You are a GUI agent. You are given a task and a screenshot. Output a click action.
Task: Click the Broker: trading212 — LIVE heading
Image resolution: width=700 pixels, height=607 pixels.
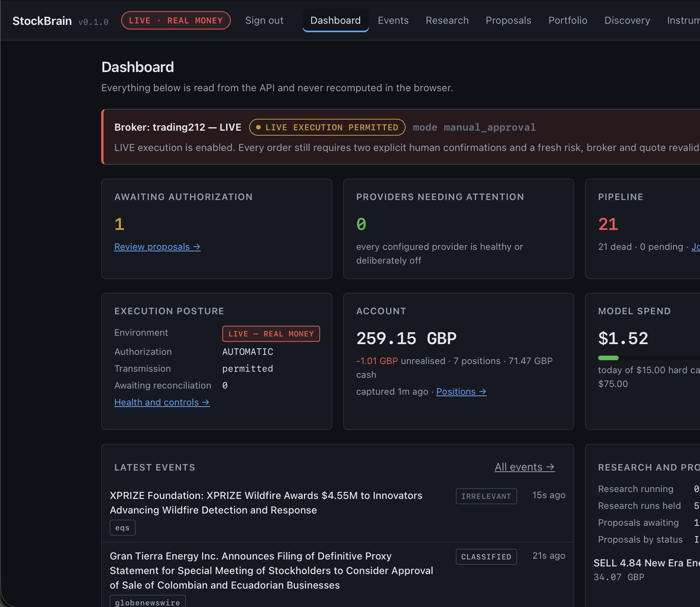(178, 127)
